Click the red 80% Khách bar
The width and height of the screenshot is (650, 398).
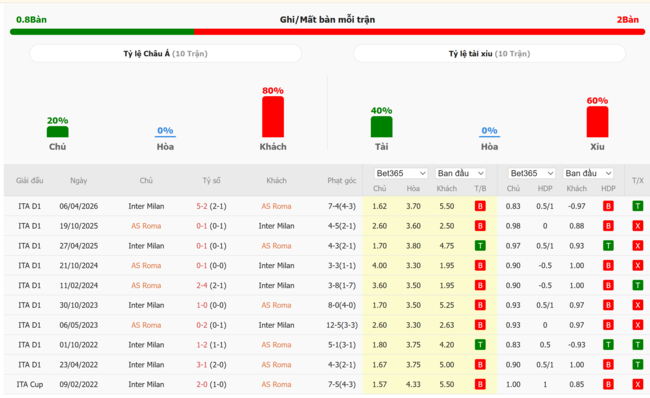point(273,117)
